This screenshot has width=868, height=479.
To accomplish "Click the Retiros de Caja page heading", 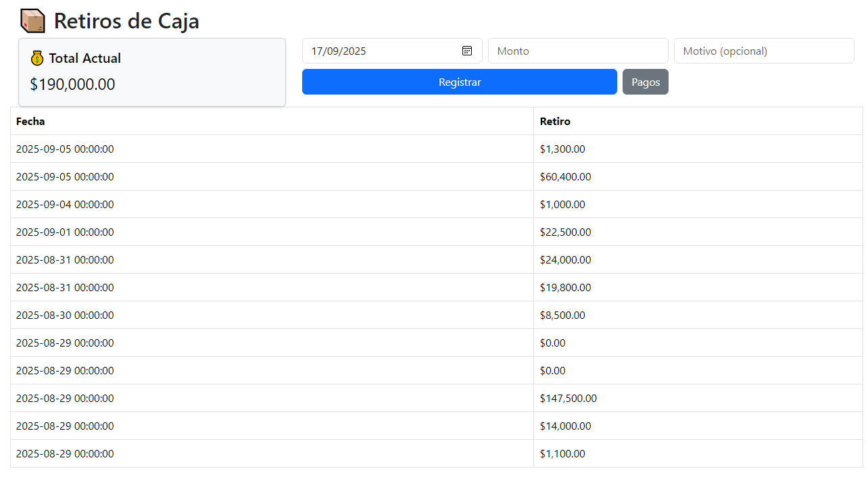I will [x=126, y=21].
